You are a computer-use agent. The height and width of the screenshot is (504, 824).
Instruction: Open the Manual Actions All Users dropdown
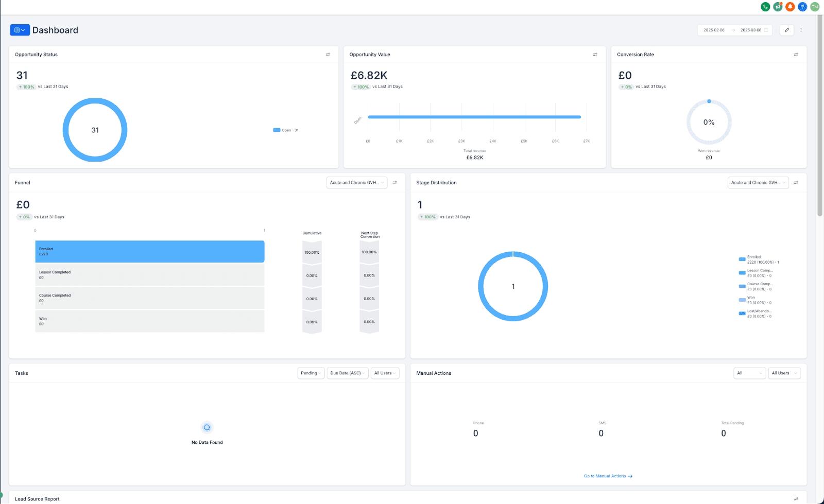coord(784,373)
